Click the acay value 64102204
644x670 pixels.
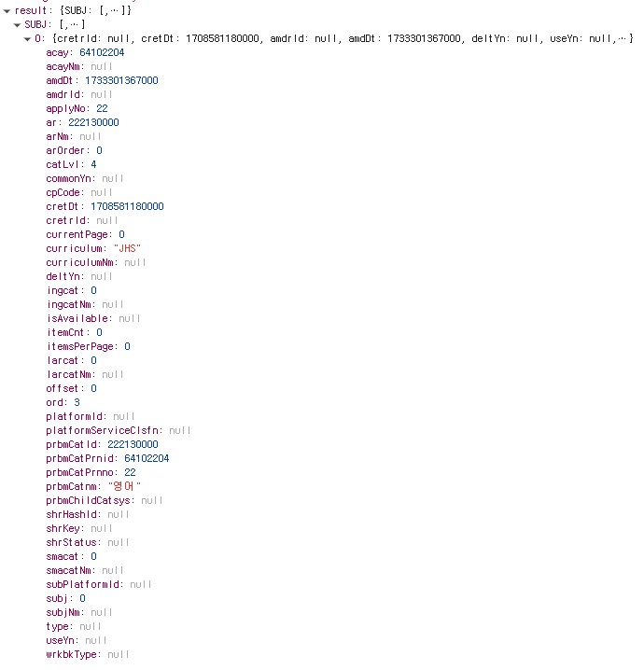tap(101, 52)
